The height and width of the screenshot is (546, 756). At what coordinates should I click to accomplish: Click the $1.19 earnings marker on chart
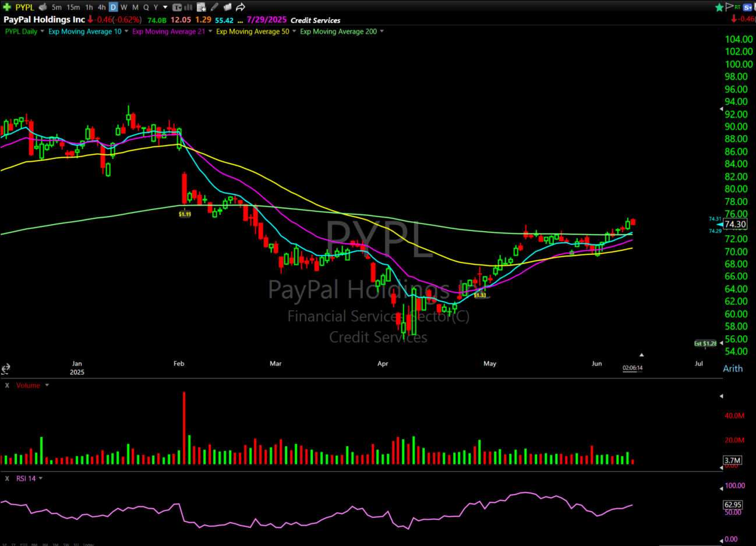pyautogui.click(x=185, y=214)
